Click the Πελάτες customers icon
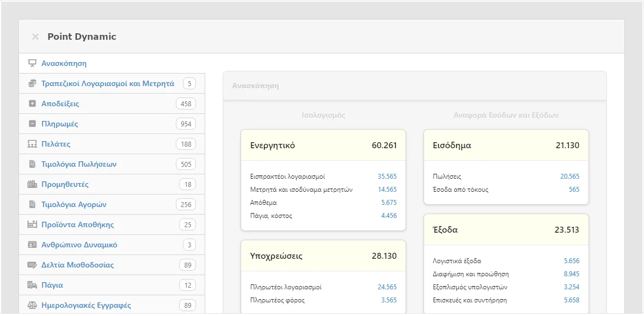The image size is (644, 316). pyautogui.click(x=32, y=144)
